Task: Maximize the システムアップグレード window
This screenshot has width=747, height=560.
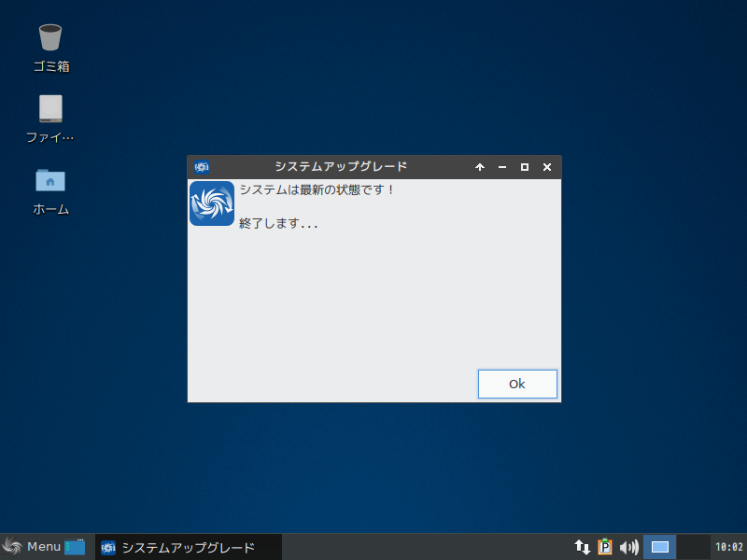Action: point(525,167)
